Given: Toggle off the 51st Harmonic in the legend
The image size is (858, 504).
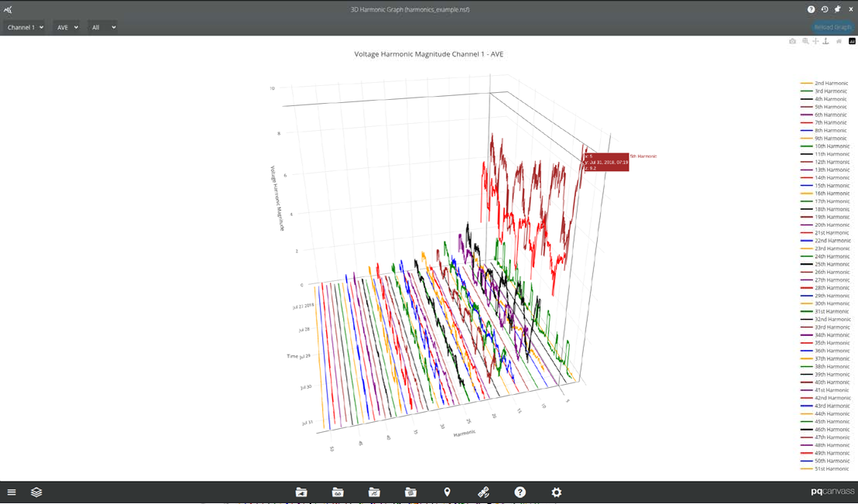Looking at the screenshot, I should (827, 468).
